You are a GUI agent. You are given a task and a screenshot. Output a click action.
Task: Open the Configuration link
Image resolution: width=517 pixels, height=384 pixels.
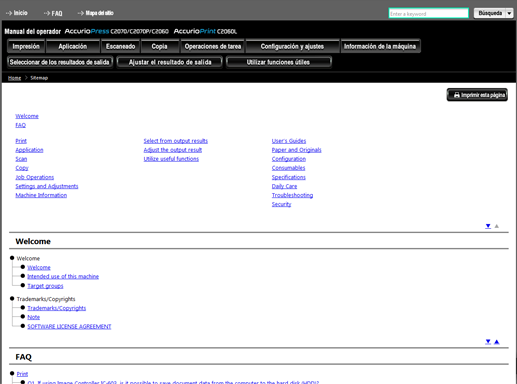pos(289,159)
